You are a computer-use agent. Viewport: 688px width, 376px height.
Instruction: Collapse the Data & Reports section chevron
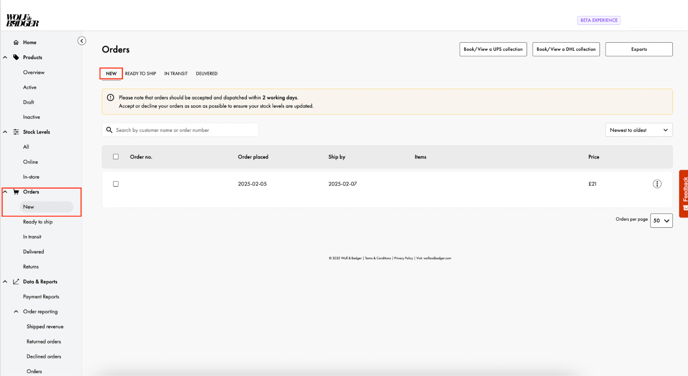tap(5, 282)
